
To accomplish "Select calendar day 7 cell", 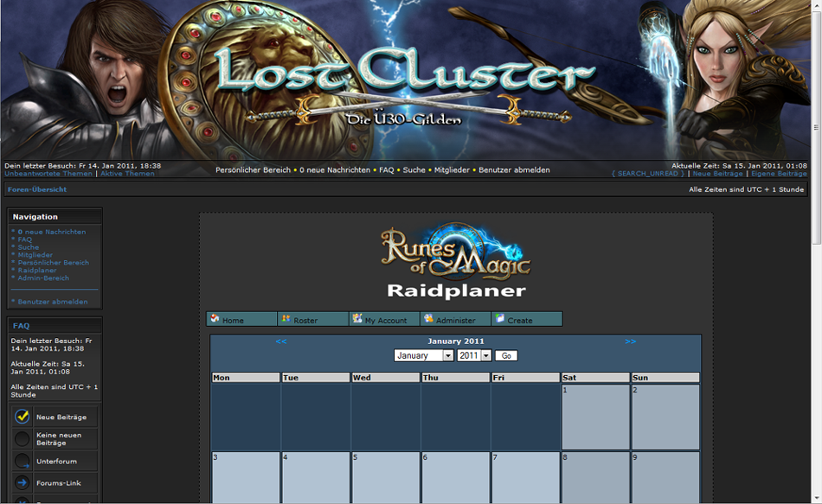I will (526, 478).
